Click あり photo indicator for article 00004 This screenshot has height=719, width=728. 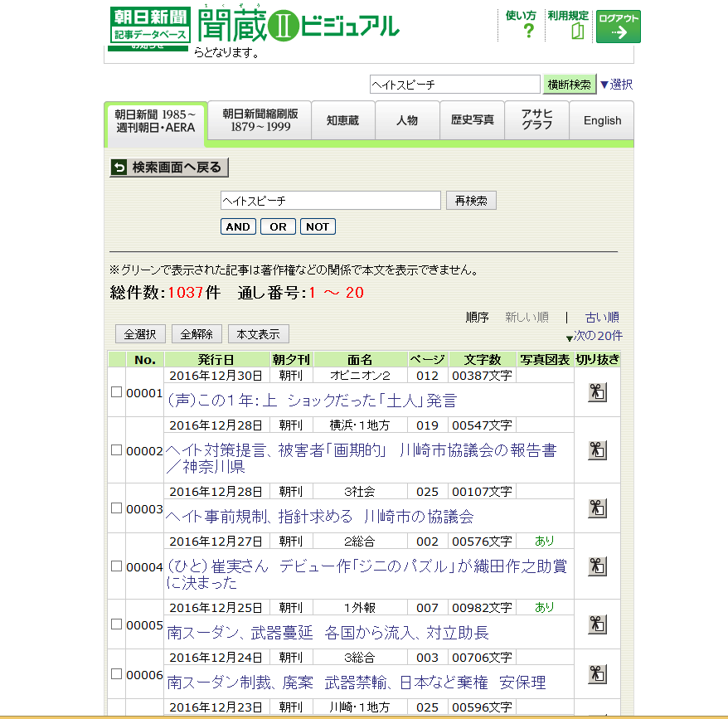coord(544,541)
